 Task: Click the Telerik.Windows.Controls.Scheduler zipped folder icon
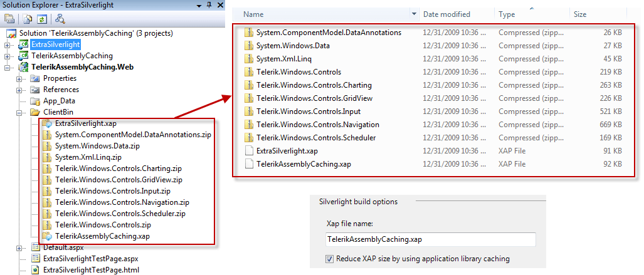click(248, 138)
